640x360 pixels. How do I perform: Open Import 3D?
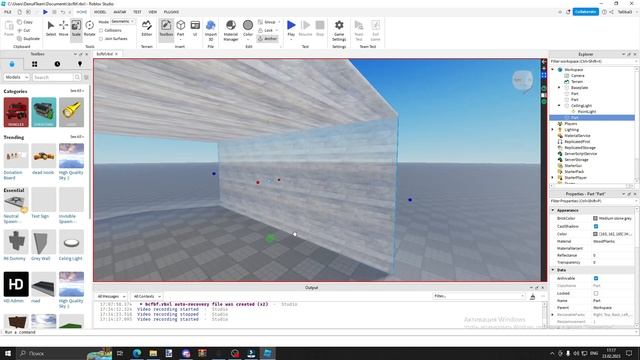tap(211, 30)
